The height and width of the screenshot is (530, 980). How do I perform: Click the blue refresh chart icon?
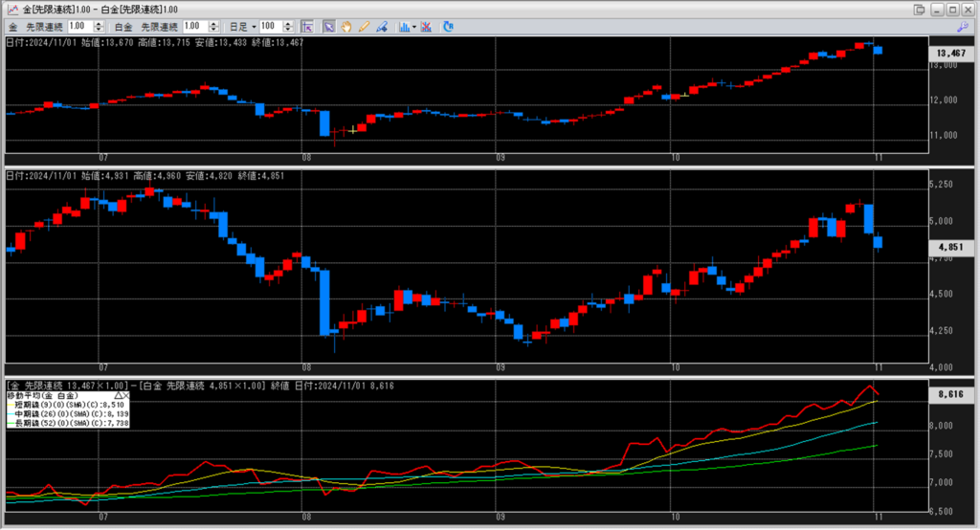[448, 27]
